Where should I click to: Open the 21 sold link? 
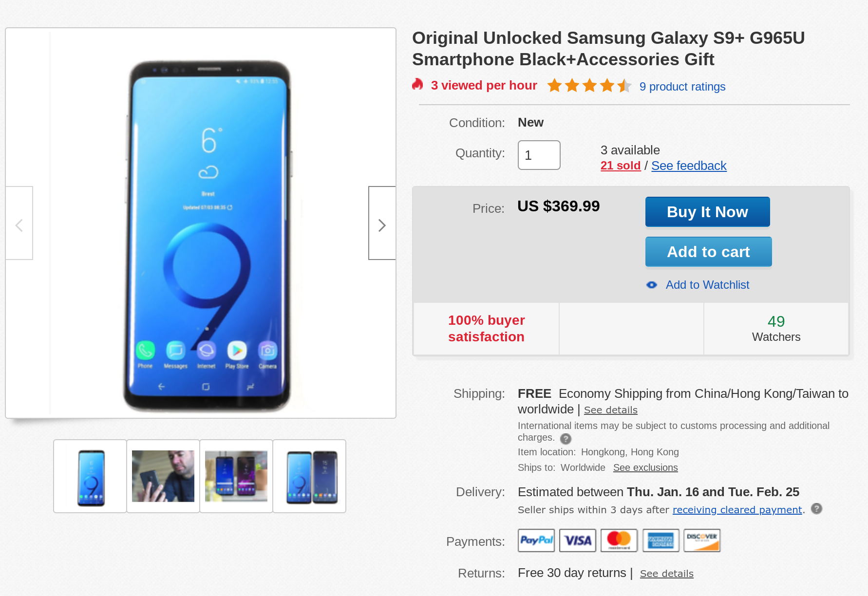pyautogui.click(x=620, y=166)
